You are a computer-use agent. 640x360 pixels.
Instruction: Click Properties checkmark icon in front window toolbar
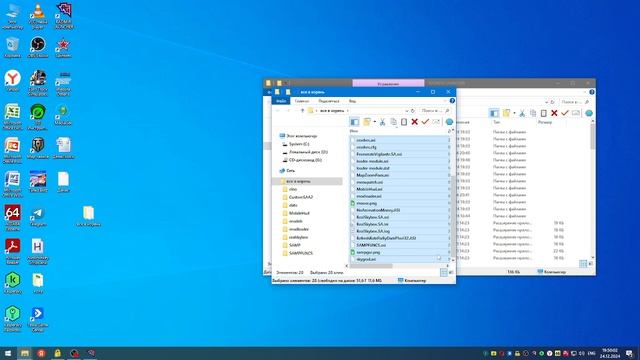[425, 122]
